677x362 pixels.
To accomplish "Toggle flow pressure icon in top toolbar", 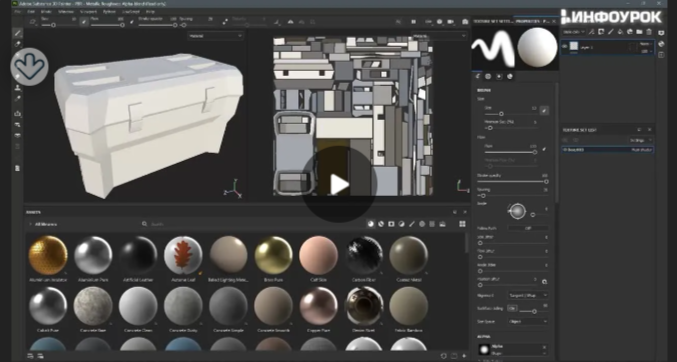I will tap(132, 22).
